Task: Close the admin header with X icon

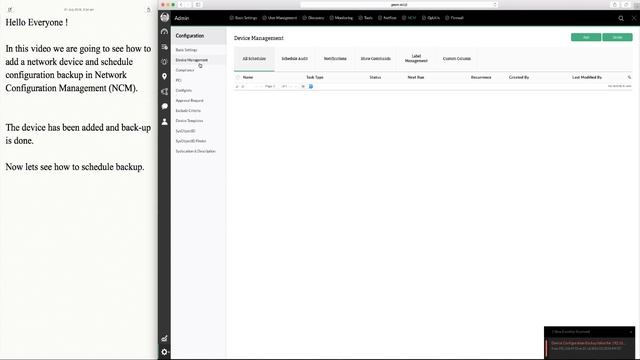Action: pos(634,18)
